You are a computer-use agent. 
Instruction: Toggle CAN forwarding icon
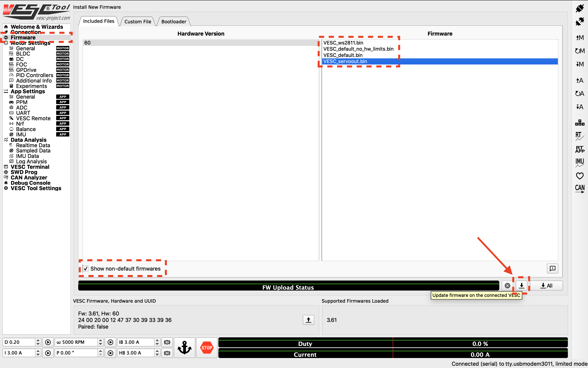click(580, 189)
